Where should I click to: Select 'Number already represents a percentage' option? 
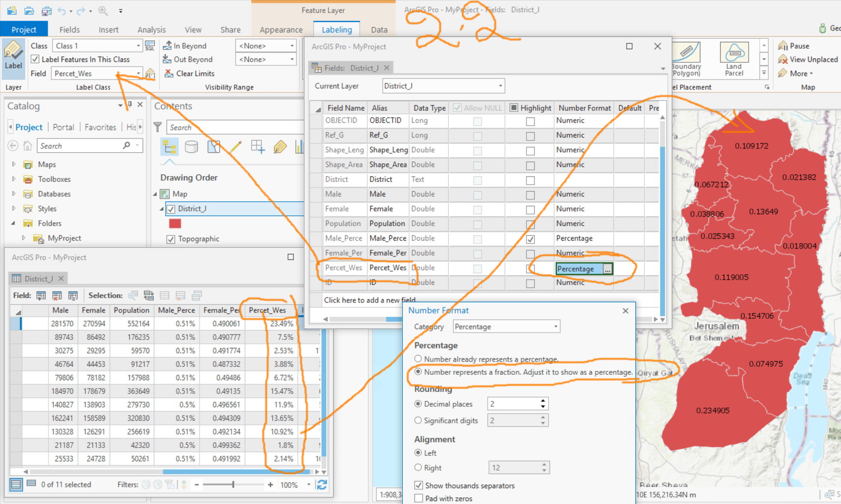tap(418, 359)
